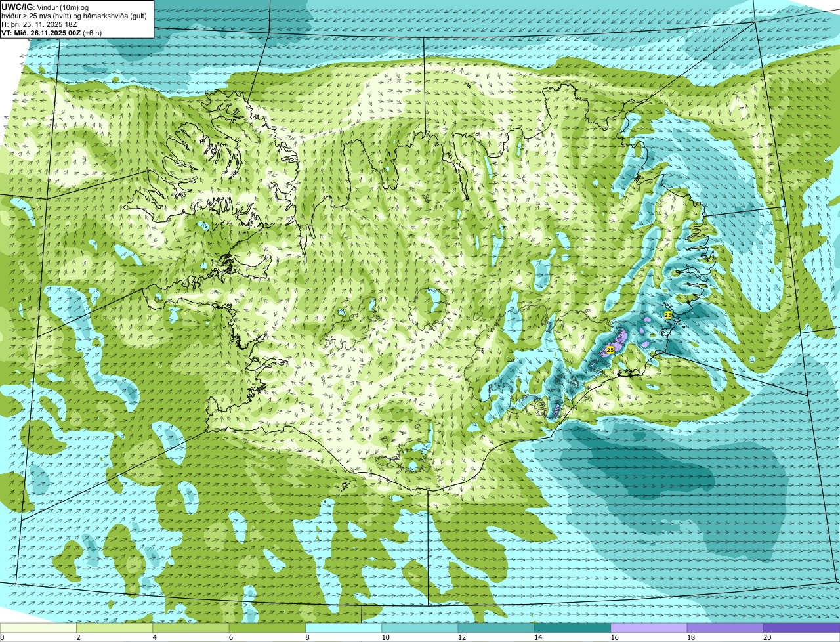Click the '0' label on the color scale
This screenshot has height=642, width=840.
2,637
